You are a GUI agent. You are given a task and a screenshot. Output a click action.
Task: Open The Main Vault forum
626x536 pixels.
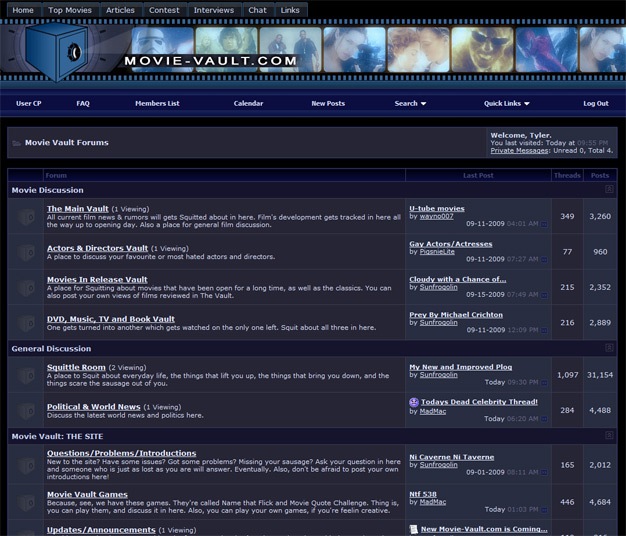tap(77, 209)
